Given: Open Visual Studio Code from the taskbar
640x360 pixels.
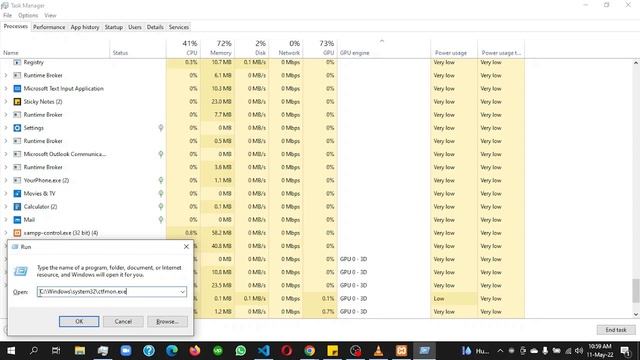Looking at the screenshot, I should 264,351.
